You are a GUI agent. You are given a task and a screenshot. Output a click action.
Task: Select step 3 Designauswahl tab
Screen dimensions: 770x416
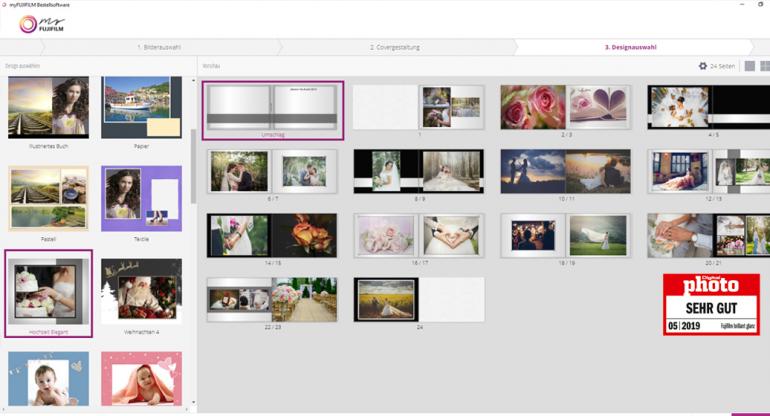pos(631,47)
